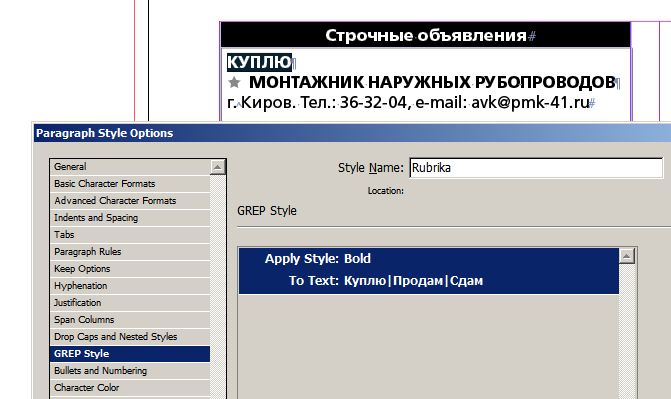Click the category list scroll-up arrow
Screen dimensions: 671x399
point(217,167)
